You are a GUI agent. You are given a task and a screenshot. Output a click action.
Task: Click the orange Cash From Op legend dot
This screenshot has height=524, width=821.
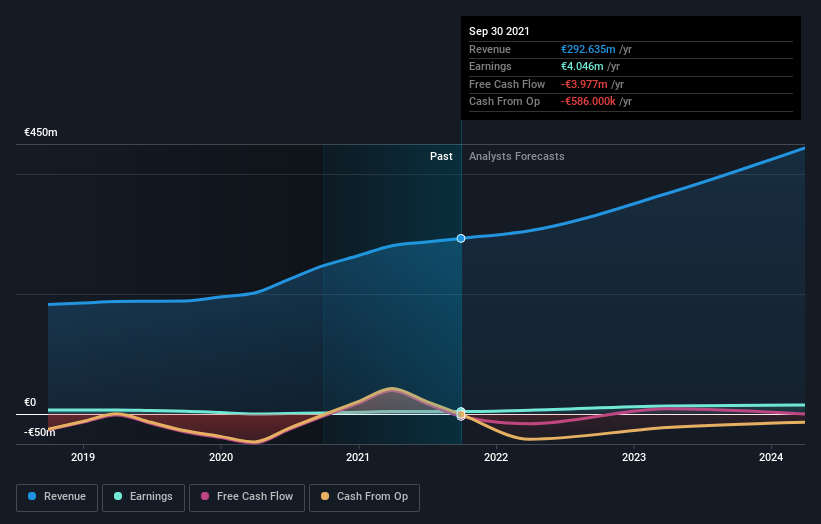click(325, 496)
